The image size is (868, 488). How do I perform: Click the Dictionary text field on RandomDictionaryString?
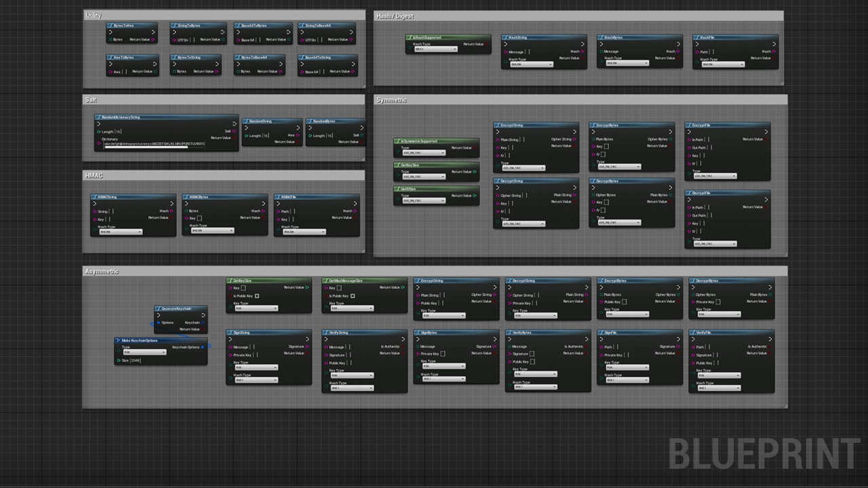153,144
